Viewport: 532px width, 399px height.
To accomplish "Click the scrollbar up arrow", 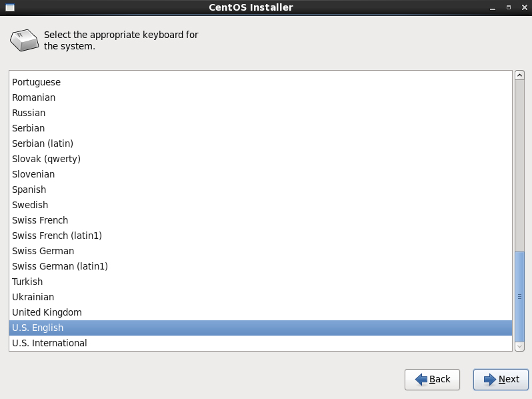I will (x=519, y=75).
